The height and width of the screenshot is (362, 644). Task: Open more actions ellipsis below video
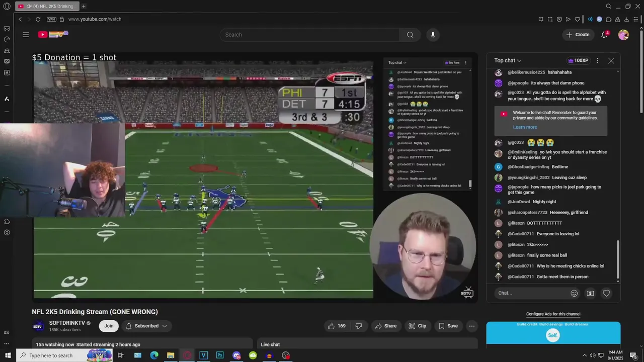471,326
